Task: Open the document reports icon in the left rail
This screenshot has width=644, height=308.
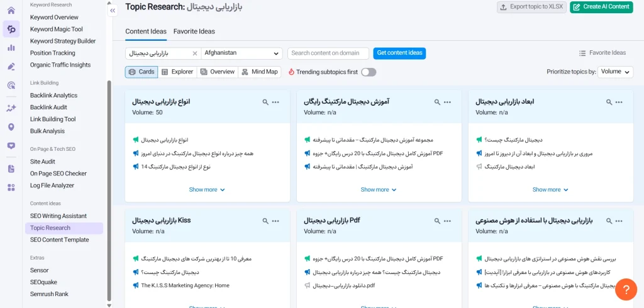Action: [11, 169]
